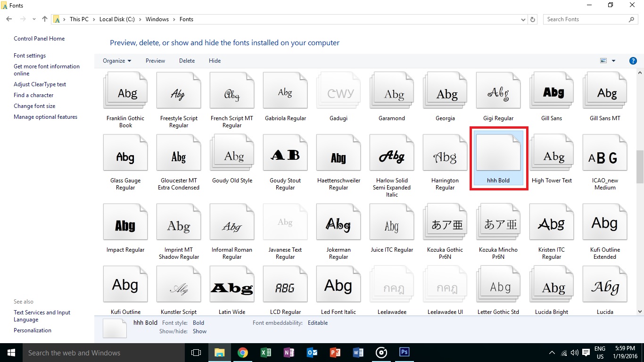The image size is (644, 362).
Task: Click Delete in the toolbar
Action: pyautogui.click(x=187, y=61)
